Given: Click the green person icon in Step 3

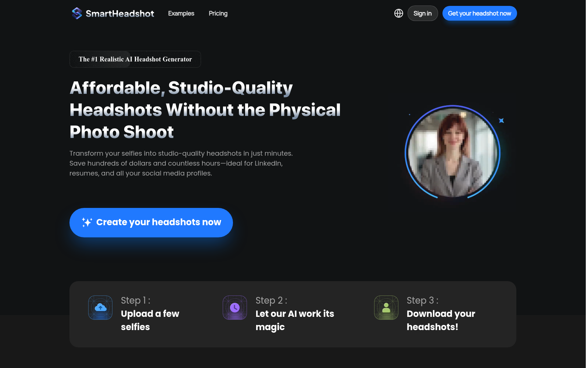Looking at the screenshot, I should pos(386,308).
